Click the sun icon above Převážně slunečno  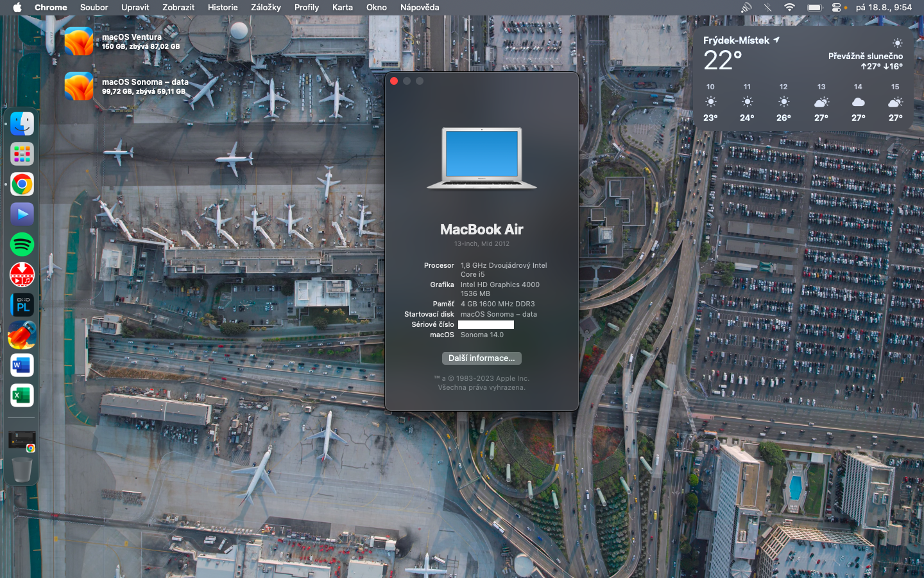[x=897, y=43]
